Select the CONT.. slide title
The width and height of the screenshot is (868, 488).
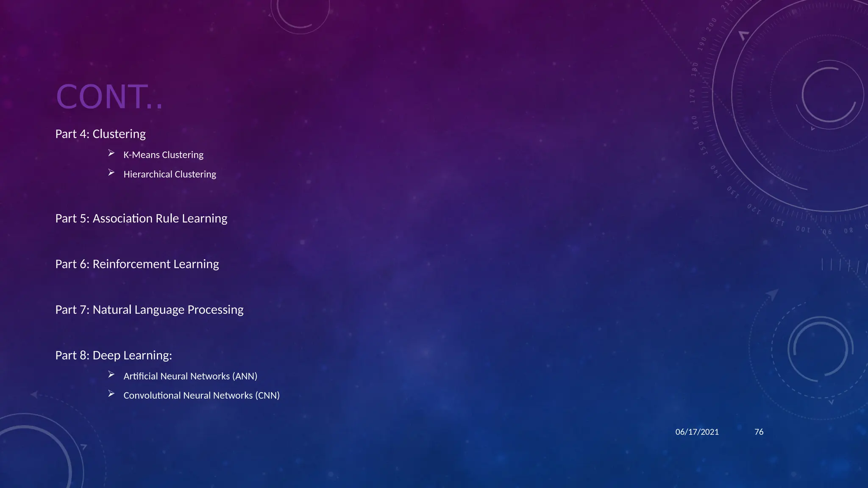[109, 97]
